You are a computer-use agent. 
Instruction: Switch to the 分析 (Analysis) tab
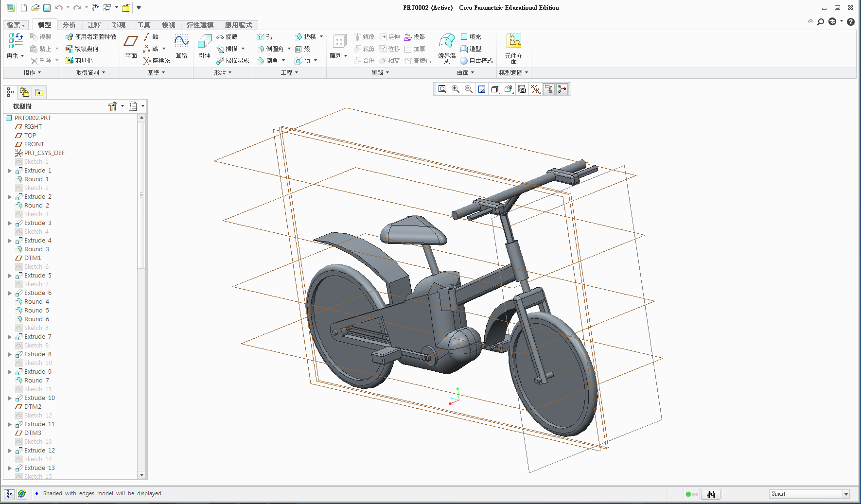tap(69, 25)
